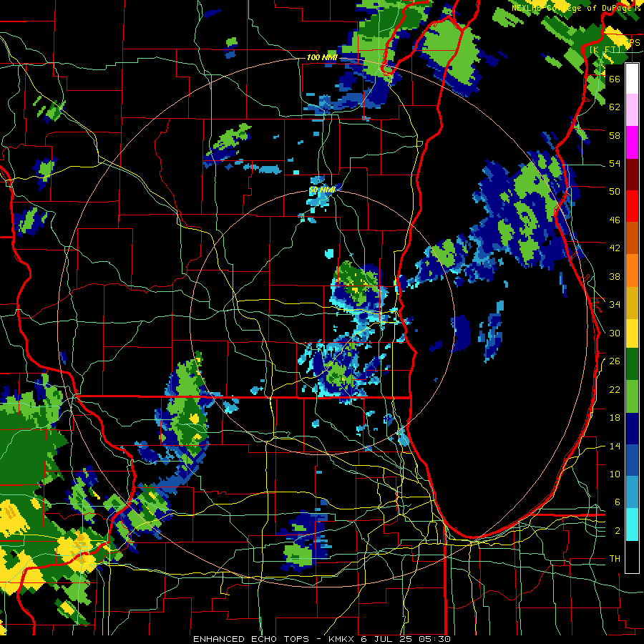
Task: Click legend value 30
Action: tap(615, 333)
